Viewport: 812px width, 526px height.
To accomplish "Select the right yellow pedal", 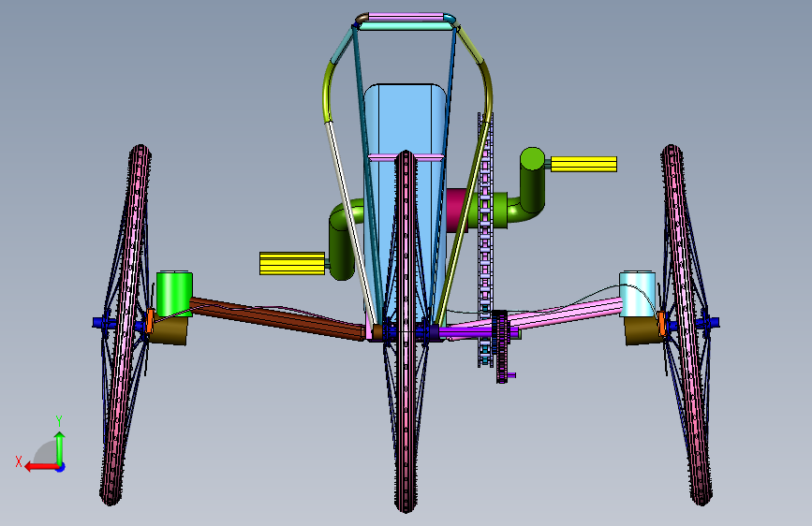I will (x=583, y=164).
